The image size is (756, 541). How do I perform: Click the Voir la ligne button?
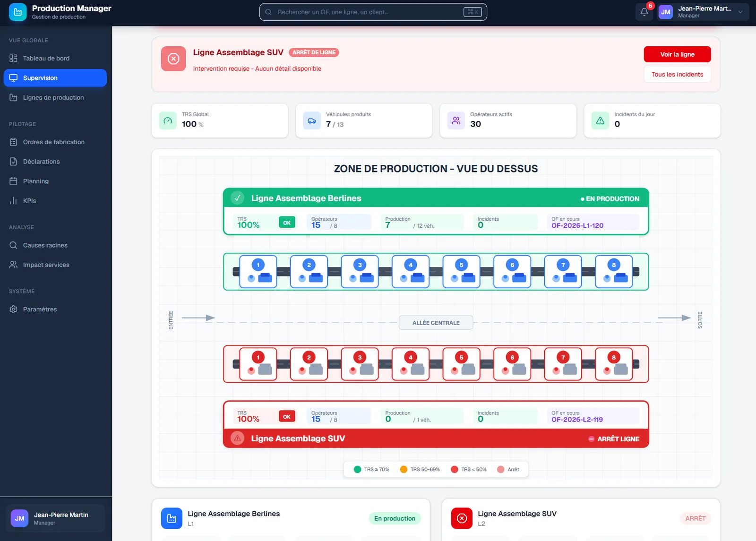[x=677, y=54]
